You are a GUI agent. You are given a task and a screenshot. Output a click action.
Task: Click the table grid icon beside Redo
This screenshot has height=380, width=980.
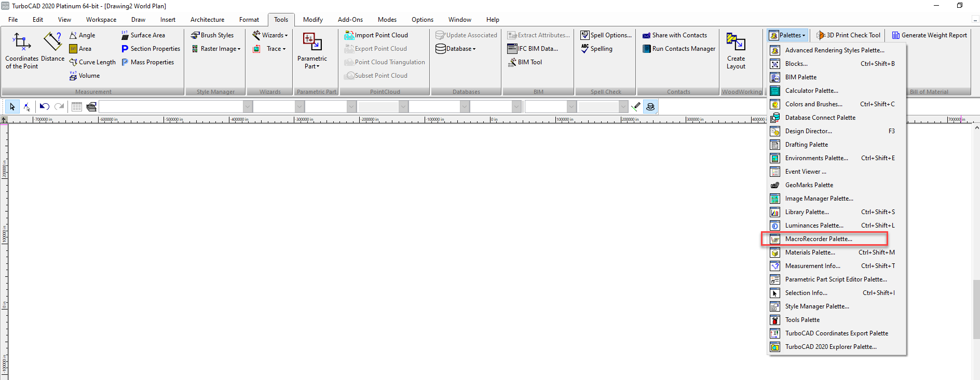tap(77, 107)
